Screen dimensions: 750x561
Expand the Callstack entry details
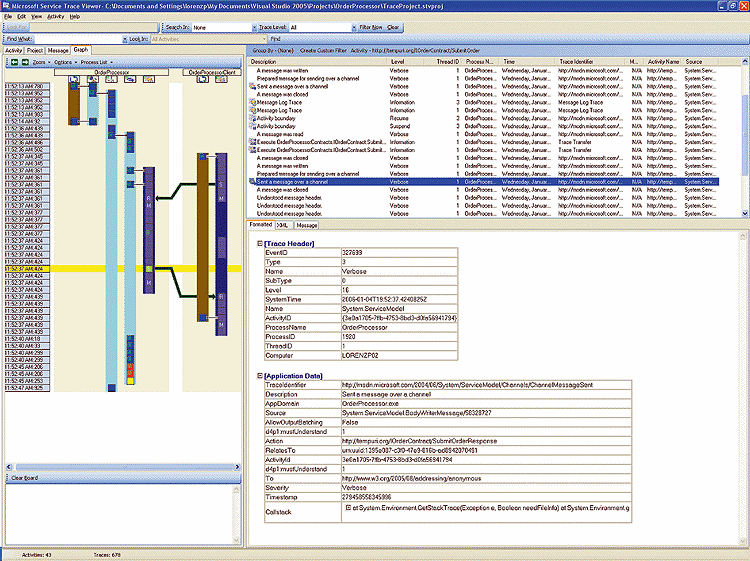(348, 508)
